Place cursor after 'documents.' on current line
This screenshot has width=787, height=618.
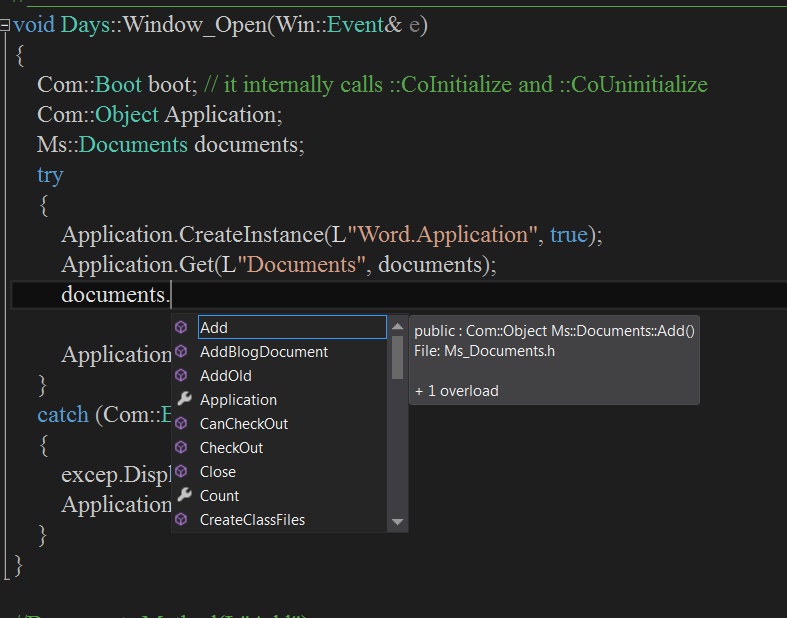[172, 295]
